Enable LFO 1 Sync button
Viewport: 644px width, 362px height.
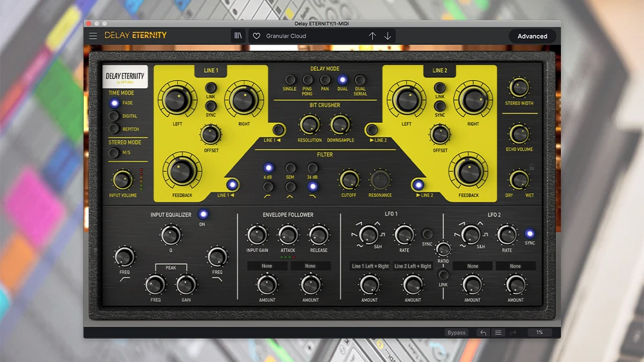[427, 234]
